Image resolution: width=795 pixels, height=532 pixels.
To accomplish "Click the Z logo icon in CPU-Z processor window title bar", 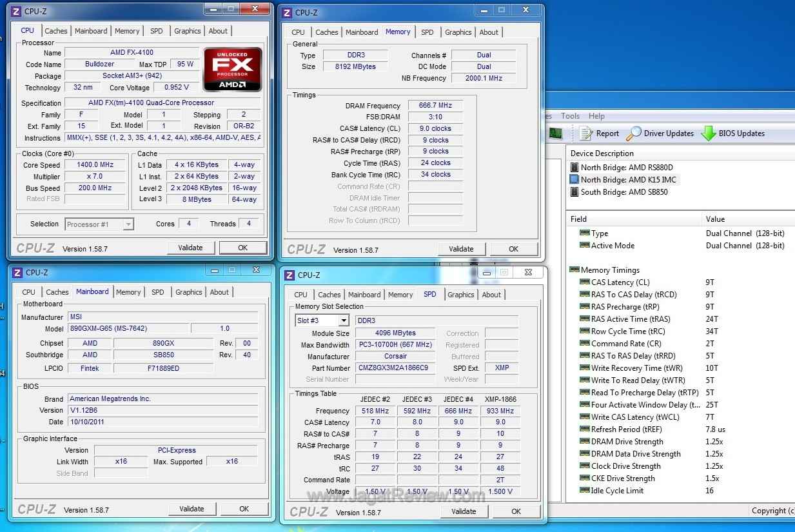I will click(16, 11).
